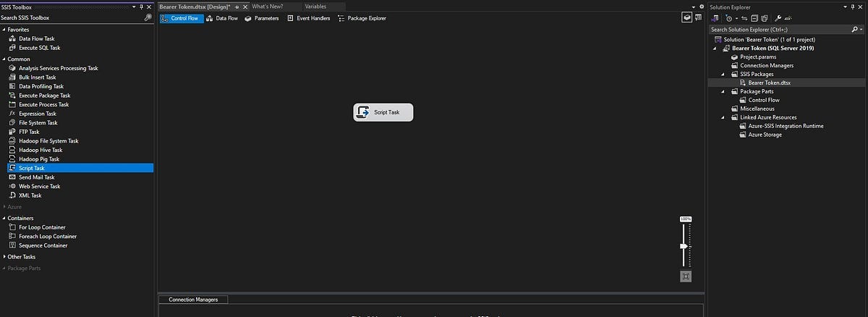
Task: Collapse Bearer Token project node
Action: [x=715, y=48]
